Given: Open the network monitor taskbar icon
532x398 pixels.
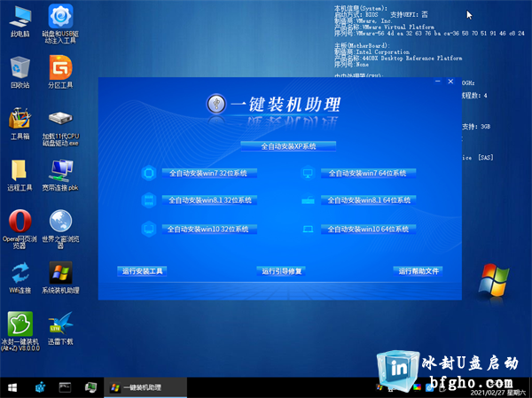Looking at the screenshot, I should [x=90, y=387].
